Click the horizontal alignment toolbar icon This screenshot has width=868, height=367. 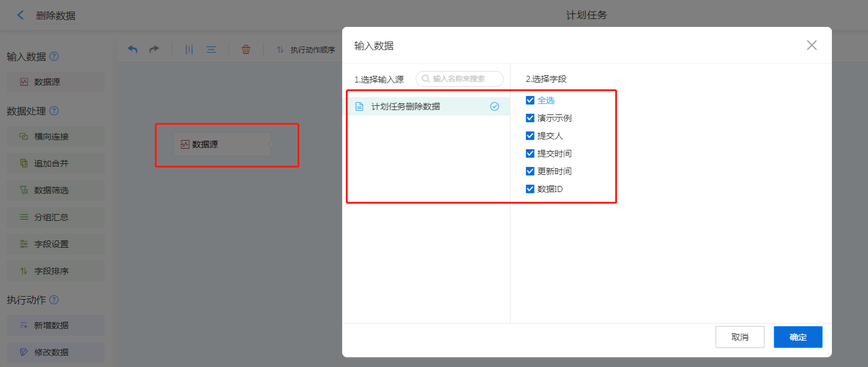tap(211, 50)
